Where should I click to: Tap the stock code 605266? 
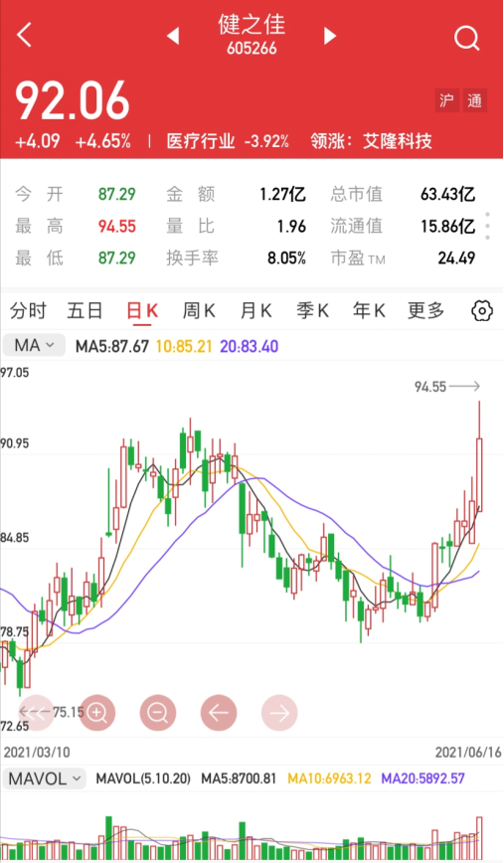pyautogui.click(x=252, y=49)
